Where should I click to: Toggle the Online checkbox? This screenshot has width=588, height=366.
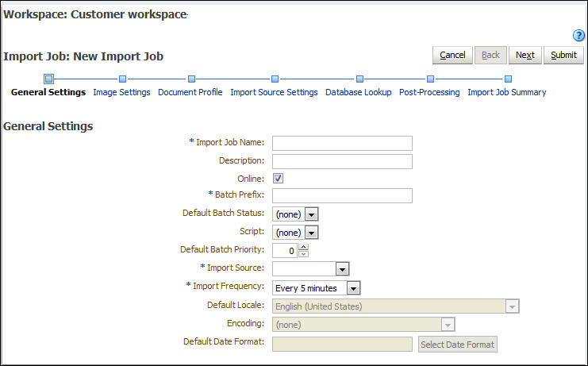(278, 179)
